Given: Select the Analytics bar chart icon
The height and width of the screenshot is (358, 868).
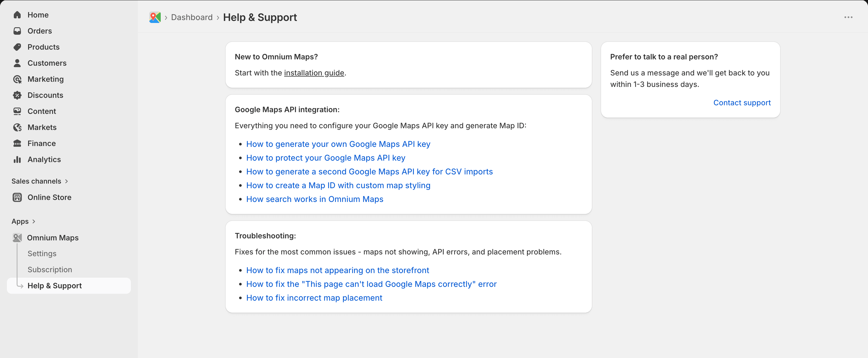Looking at the screenshot, I should tap(17, 159).
